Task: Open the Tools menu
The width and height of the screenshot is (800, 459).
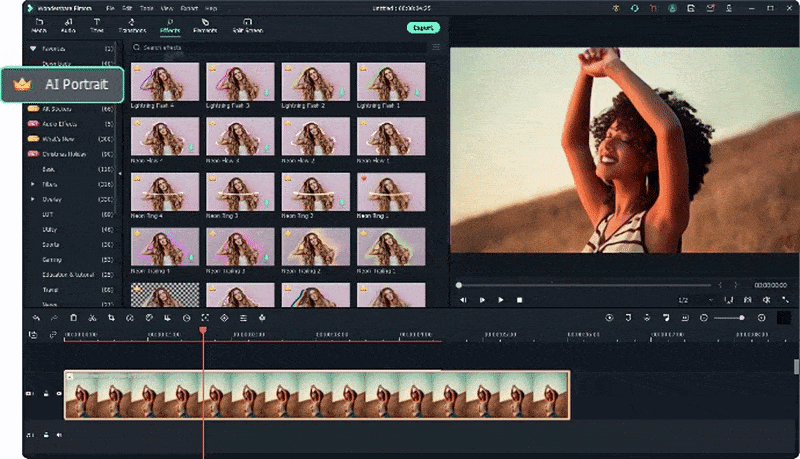Action: pyautogui.click(x=146, y=9)
